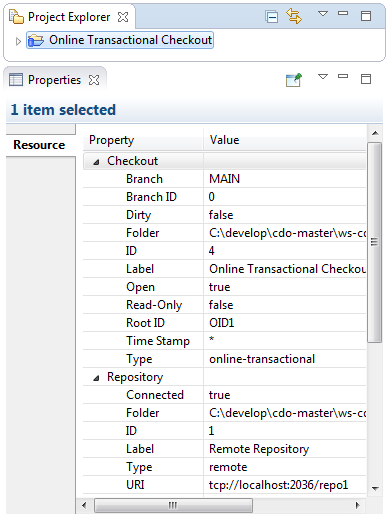Image resolution: width=388 pixels, height=520 pixels.
Task: Toggle Link with Editor arrows icon
Action: pos(294,16)
